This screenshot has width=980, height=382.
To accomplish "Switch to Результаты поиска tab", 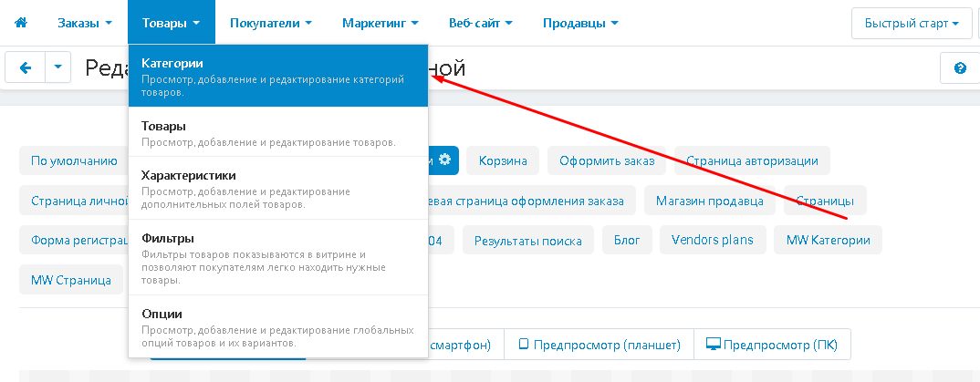I will 528,241.
